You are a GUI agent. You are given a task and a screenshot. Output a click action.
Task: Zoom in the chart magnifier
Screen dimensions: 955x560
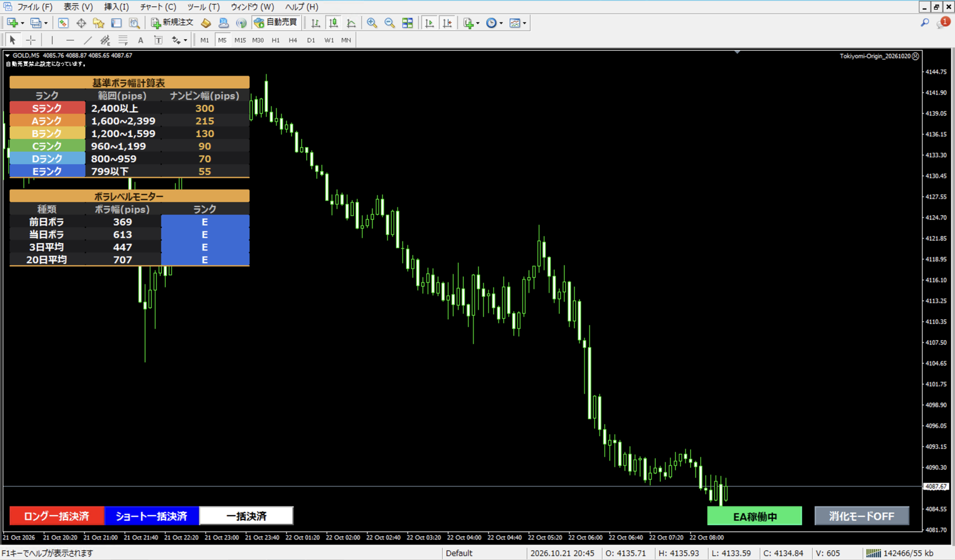372,23
